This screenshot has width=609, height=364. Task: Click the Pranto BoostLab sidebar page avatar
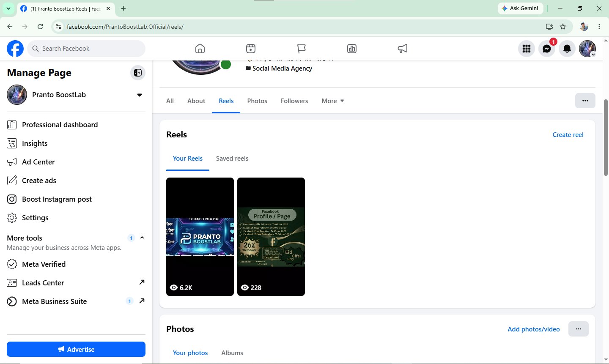point(17,95)
